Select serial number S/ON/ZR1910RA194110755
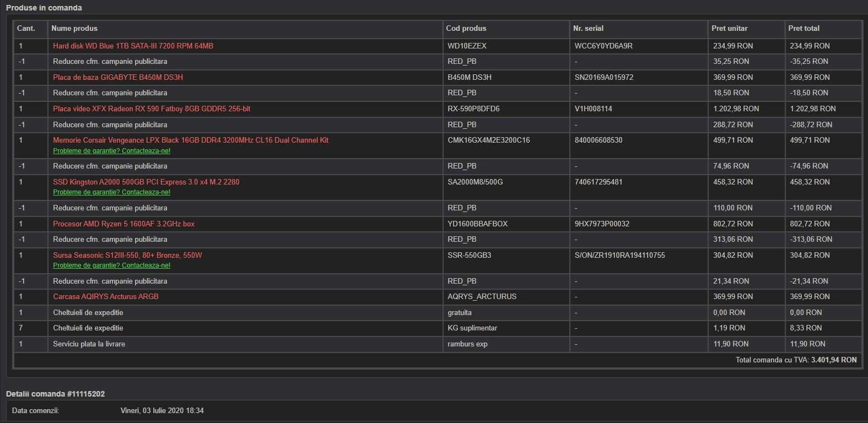868x423 pixels. [619, 255]
